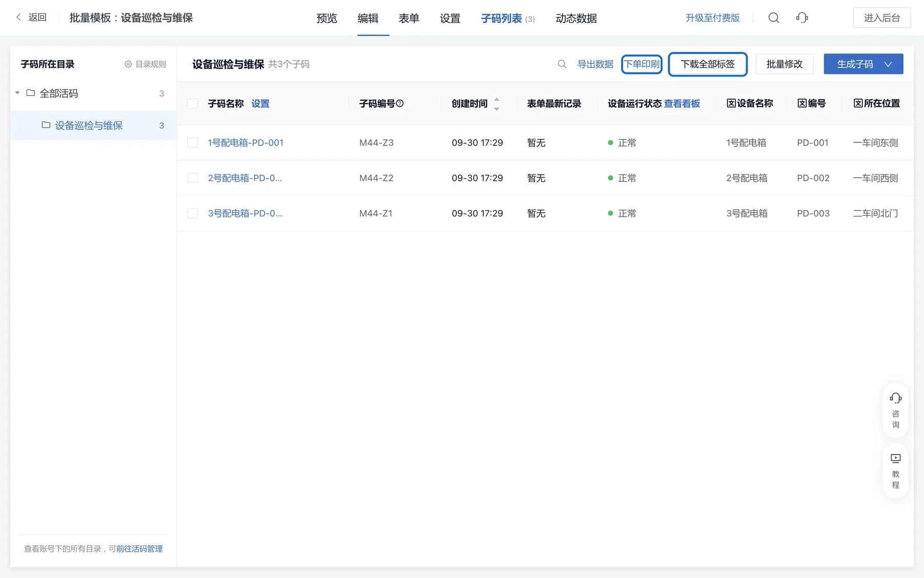
Task: Click 导出数据 link
Action: 595,64
